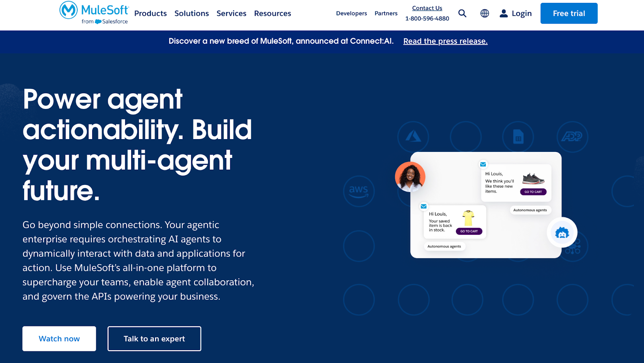The height and width of the screenshot is (363, 644).
Task: Click the sneaker product image
Action: tap(533, 178)
